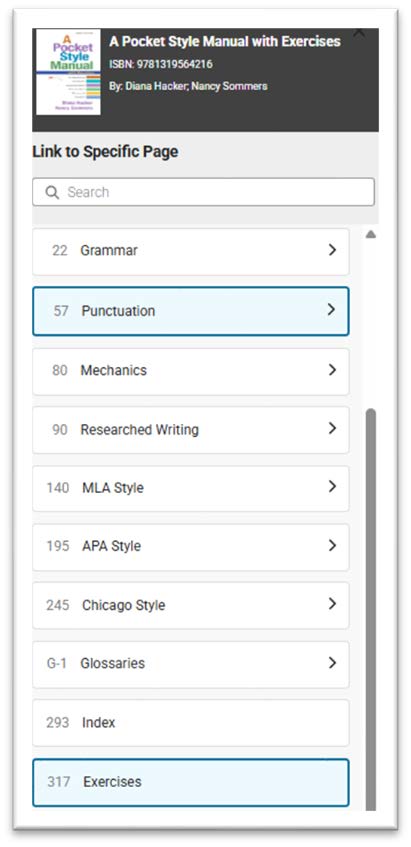Select the Punctuation chapter label
This screenshot has height=847, width=411.
coord(118,311)
